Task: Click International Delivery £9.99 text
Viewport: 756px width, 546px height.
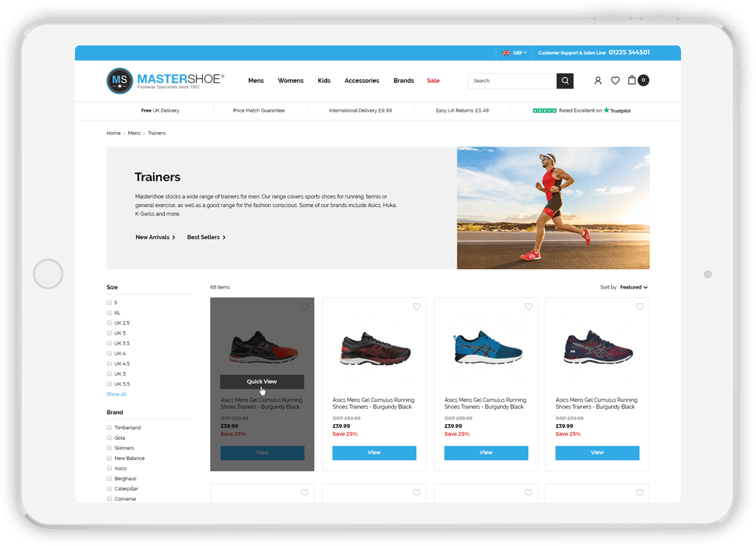Action: [360, 110]
